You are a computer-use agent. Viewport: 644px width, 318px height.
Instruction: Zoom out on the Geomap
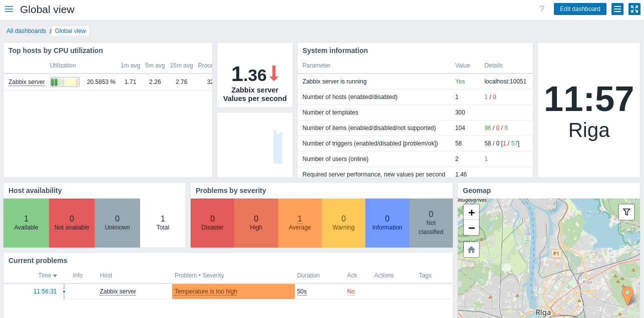(x=471, y=228)
